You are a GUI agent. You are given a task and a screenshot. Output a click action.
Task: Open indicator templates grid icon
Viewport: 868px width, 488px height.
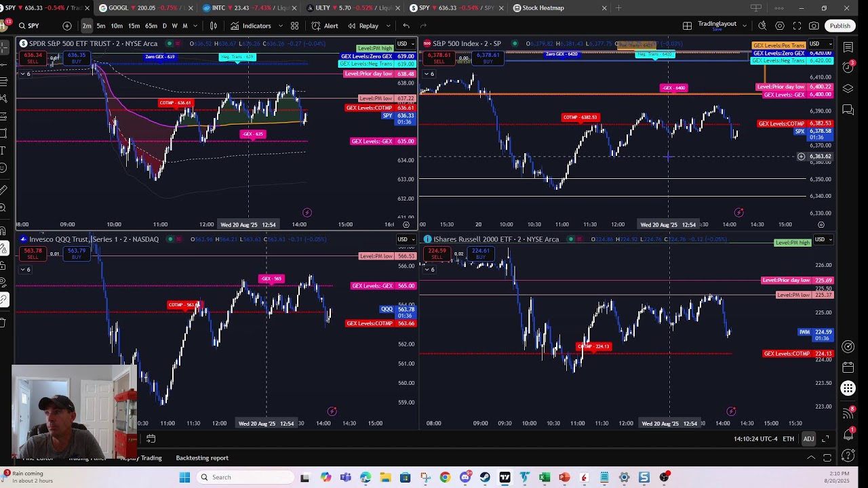294,26
